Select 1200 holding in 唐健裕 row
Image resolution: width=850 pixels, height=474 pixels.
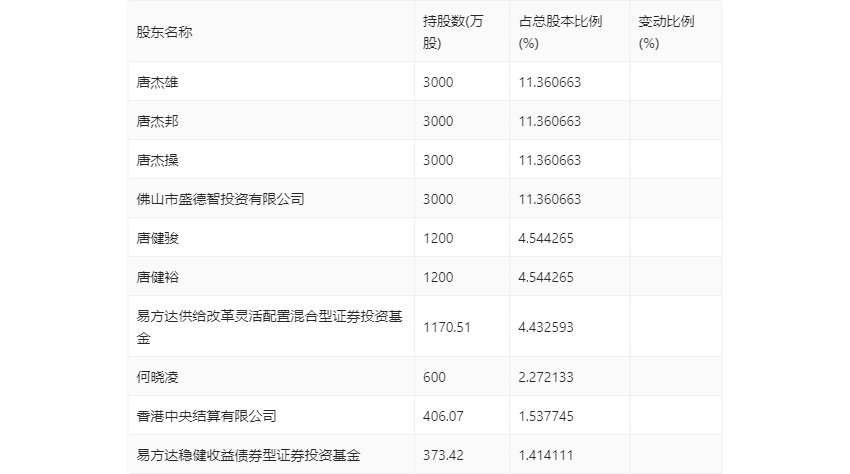click(x=438, y=277)
